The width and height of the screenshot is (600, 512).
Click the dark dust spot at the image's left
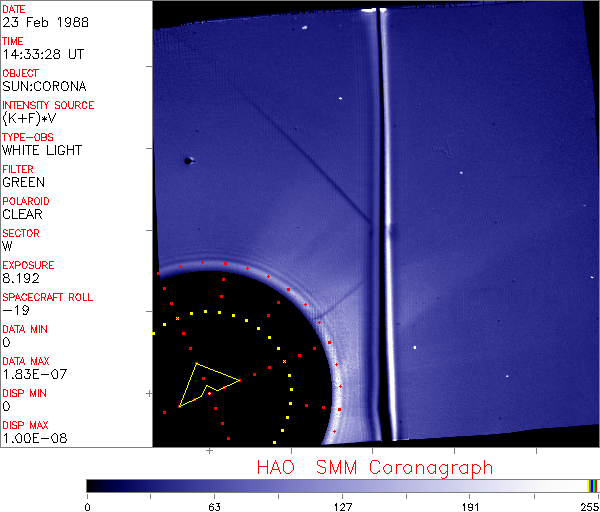[188, 161]
